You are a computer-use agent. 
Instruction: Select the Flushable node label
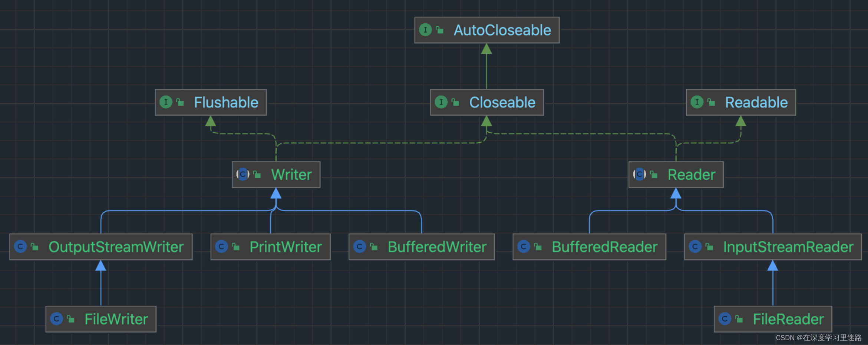[x=226, y=102]
